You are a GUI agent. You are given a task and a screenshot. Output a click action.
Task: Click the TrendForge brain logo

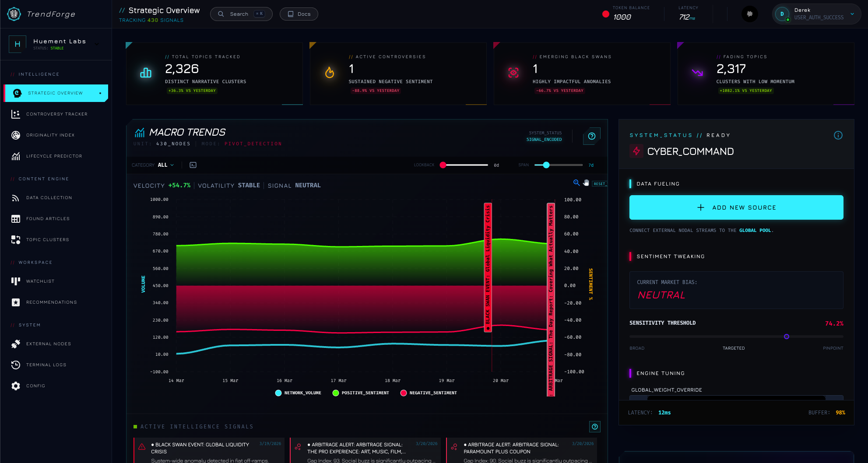pos(14,14)
